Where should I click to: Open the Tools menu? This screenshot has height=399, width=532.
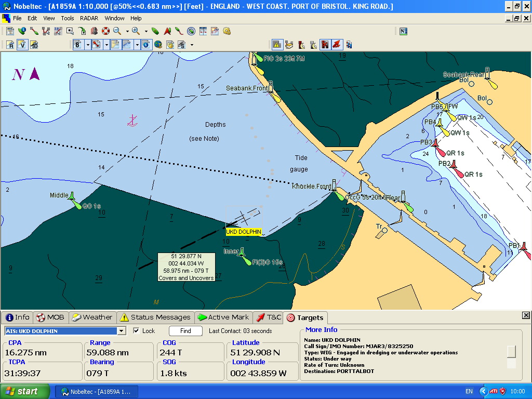click(x=67, y=18)
